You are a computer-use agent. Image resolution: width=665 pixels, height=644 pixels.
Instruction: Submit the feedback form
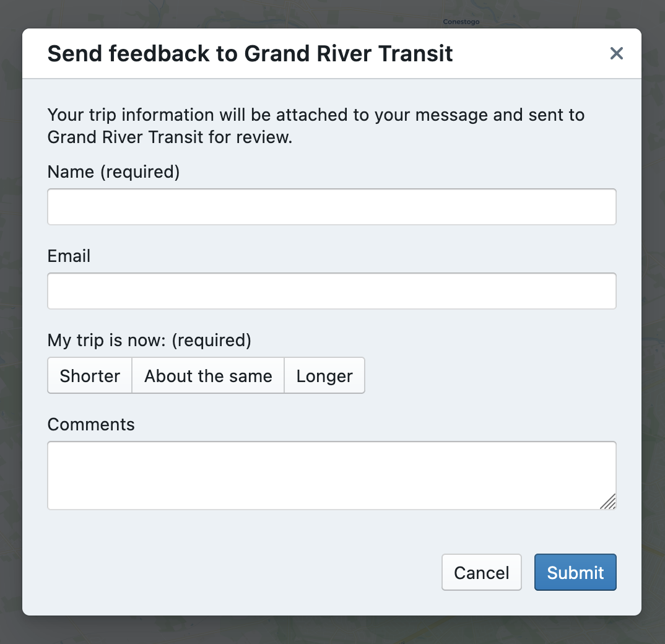click(575, 572)
